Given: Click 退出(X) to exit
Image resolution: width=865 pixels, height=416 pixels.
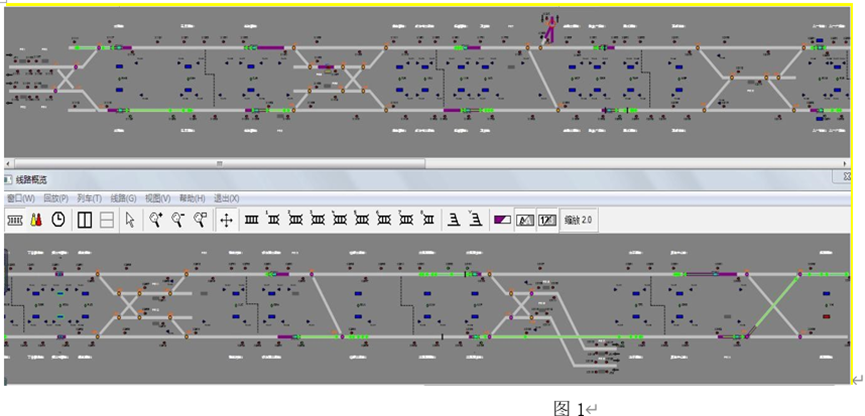Looking at the screenshot, I should pyautogui.click(x=226, y=199).
